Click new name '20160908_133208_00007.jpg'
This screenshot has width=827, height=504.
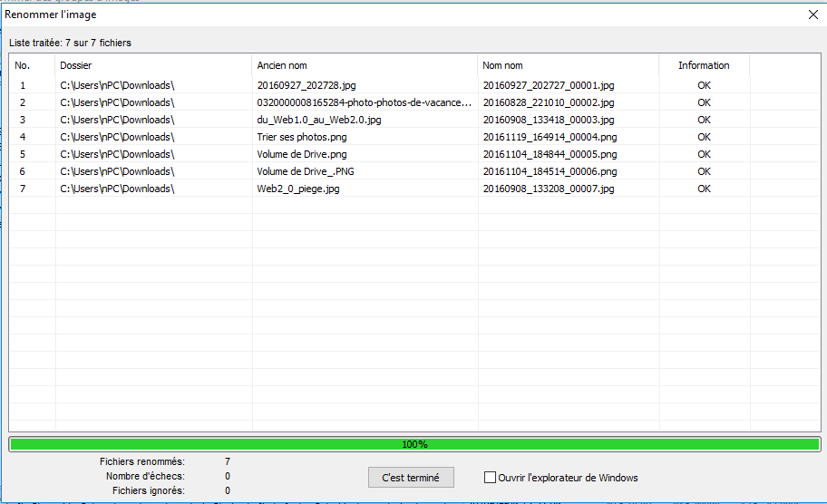[x=549, y=189]
